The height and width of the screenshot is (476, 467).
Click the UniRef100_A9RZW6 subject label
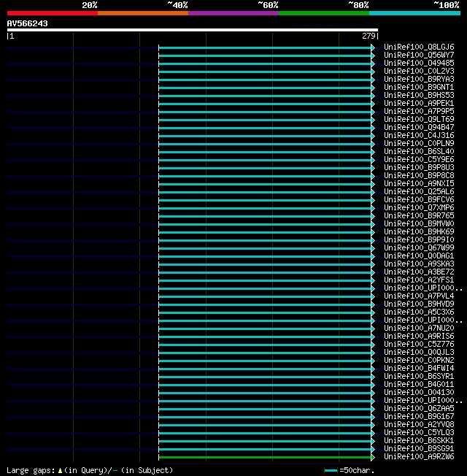click(419, 456)
